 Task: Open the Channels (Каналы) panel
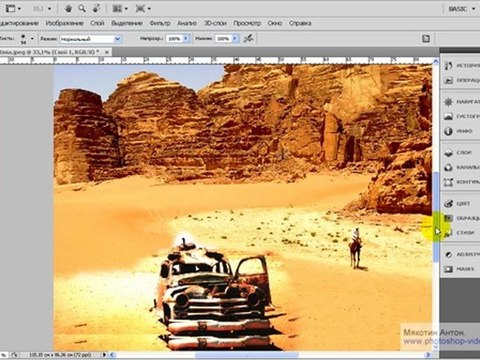(x=462, y=167)
